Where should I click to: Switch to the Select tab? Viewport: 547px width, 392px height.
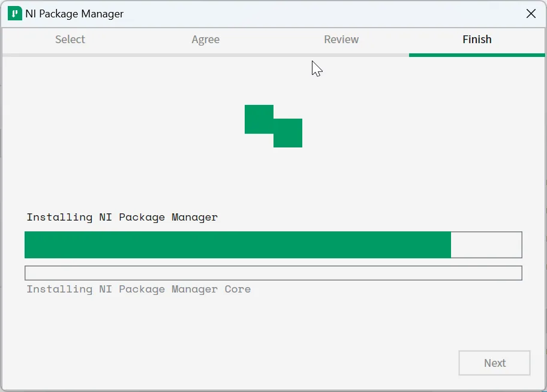pyautogui.click(x=70, y=40)
